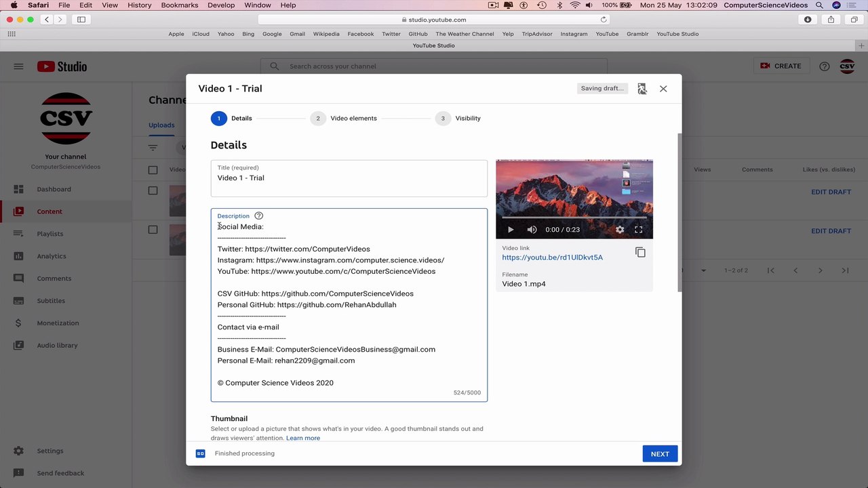Open the description help question-mark icon
Screen dimensions: 868x488
click(x=258, y=216)
